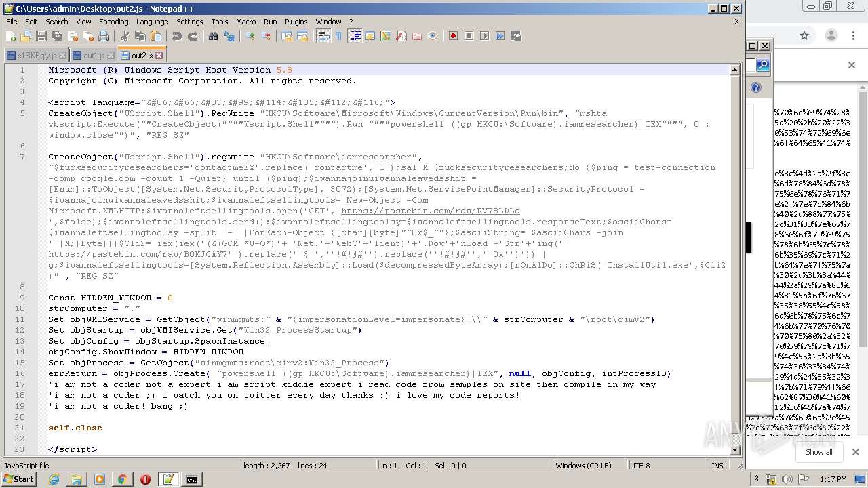Viewport: 868px width, 488px height.
Task: Open the Search menu
Action: point(57,22)
